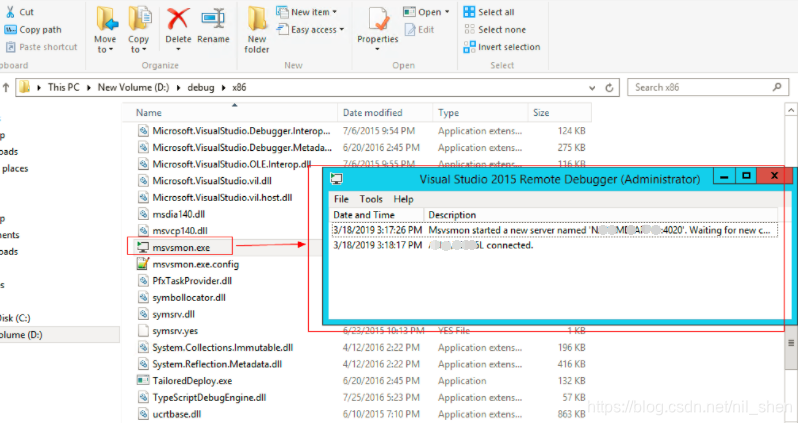Click the Properties icon
Viewport: 801px width, 425px height.
(x=378, y=19)
